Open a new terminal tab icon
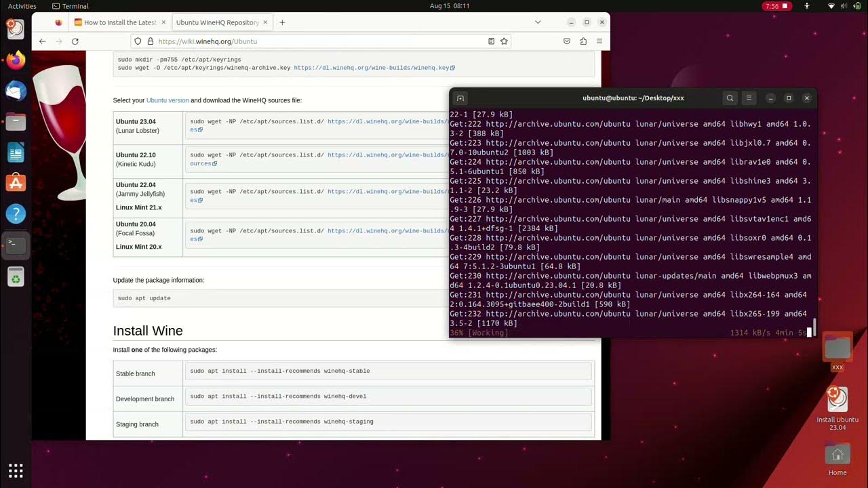This screenshot has width=868, height=488. (x=460, y=98)
